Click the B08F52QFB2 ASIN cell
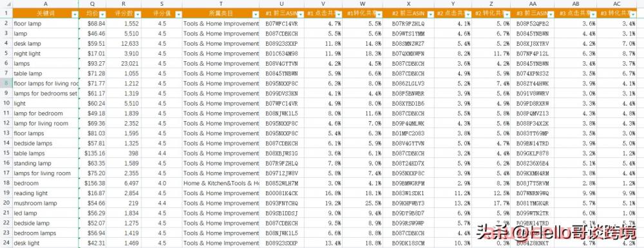644x248 pixels. point(533,23)
